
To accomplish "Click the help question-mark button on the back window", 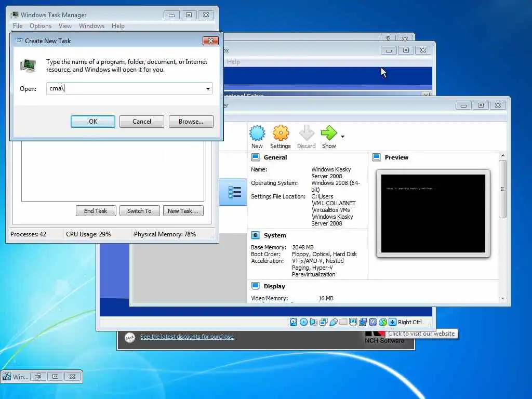I will [388, 38].
